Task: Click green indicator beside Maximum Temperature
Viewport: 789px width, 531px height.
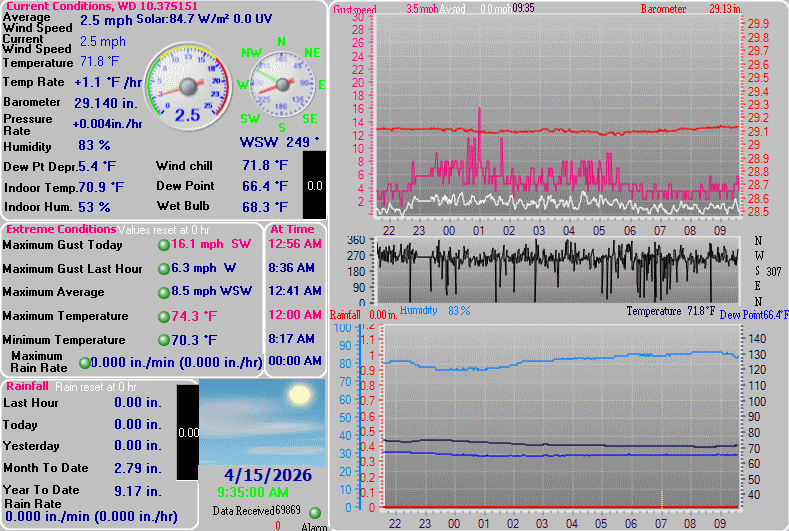Action: (x=163, y=317)
